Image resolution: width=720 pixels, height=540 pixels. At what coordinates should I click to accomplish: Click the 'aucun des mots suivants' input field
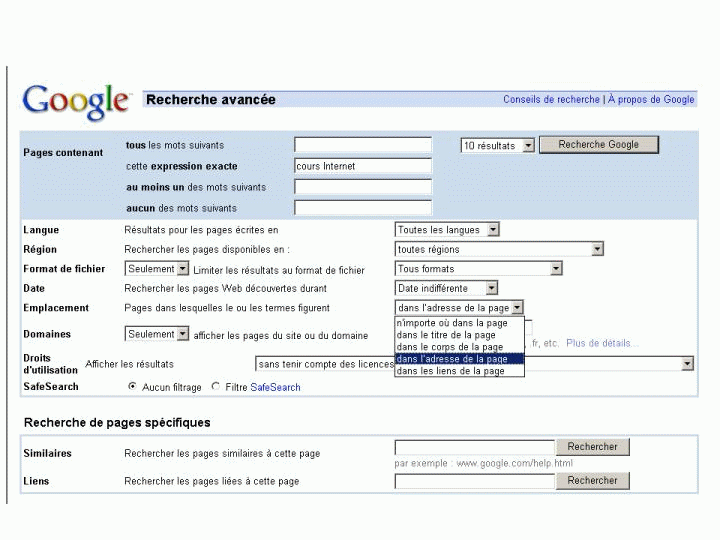[x=363, y=208]
